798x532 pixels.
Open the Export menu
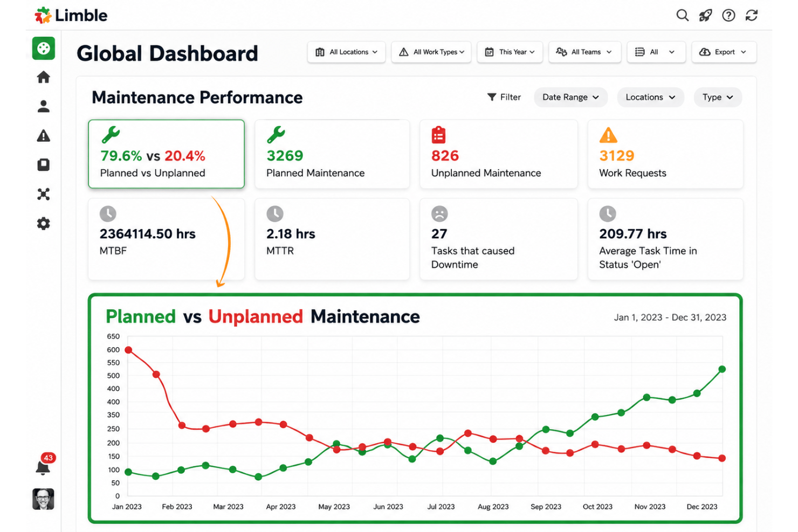click(x=724, y=52)
